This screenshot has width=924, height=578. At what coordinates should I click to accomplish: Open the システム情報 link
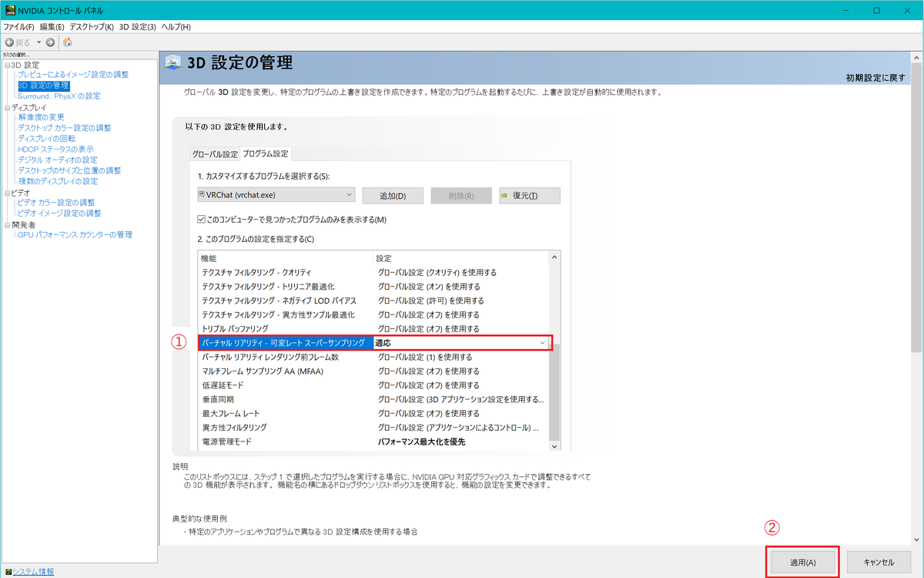(33, 572)
